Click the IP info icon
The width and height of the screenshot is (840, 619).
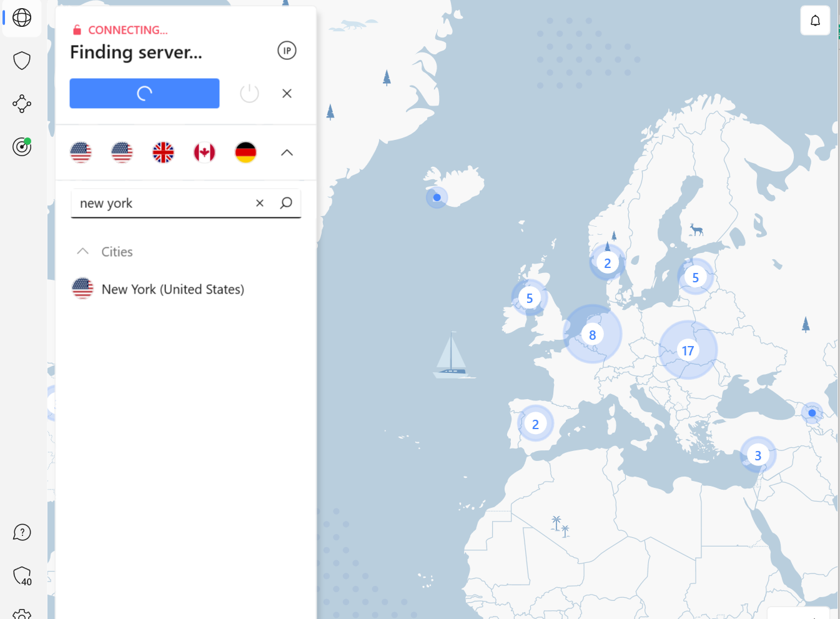click(287, 51)
